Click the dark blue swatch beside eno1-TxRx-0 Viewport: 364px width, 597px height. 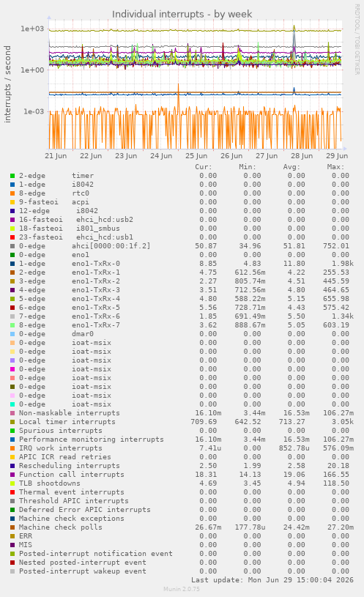tap(12, 264)
